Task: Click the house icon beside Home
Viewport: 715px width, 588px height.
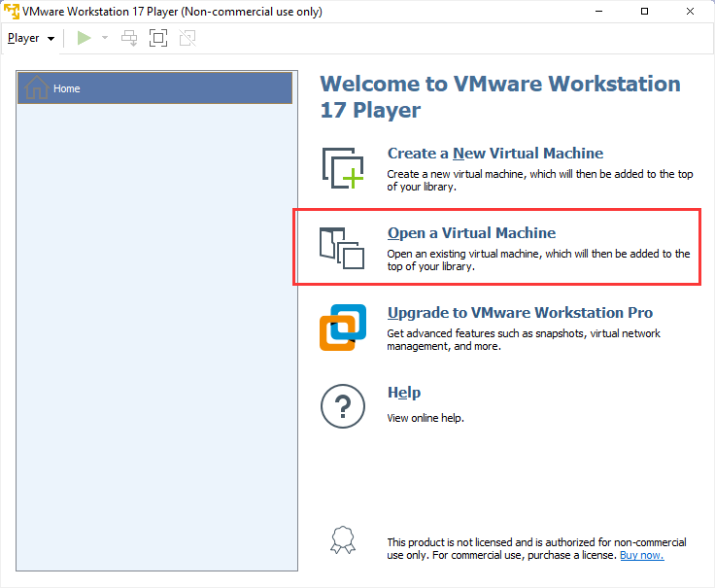Action: (x=36, y=88)
